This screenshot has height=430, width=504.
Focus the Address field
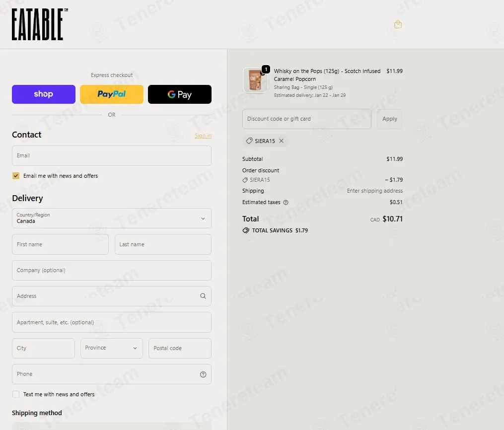click(112, 296)
